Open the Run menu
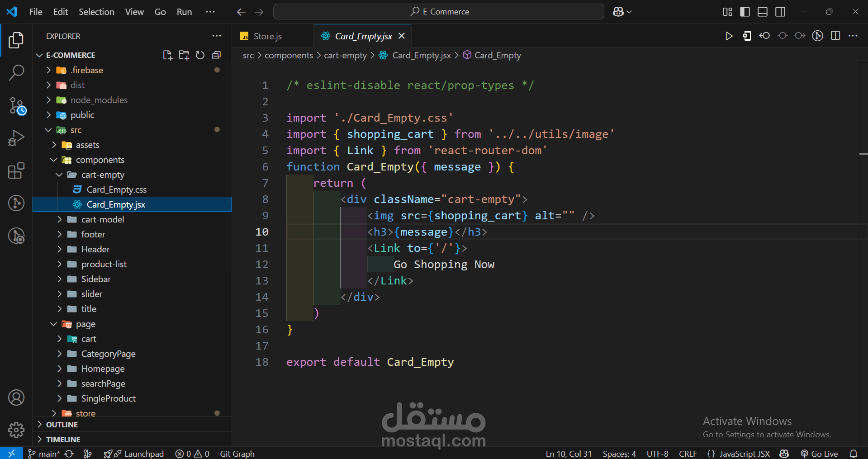 [x=184, y=12]
